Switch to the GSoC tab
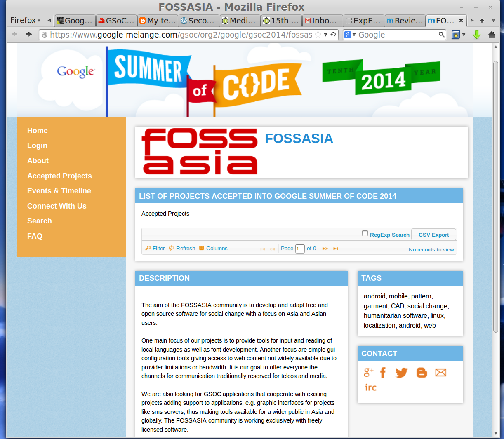 pos(116,21)
